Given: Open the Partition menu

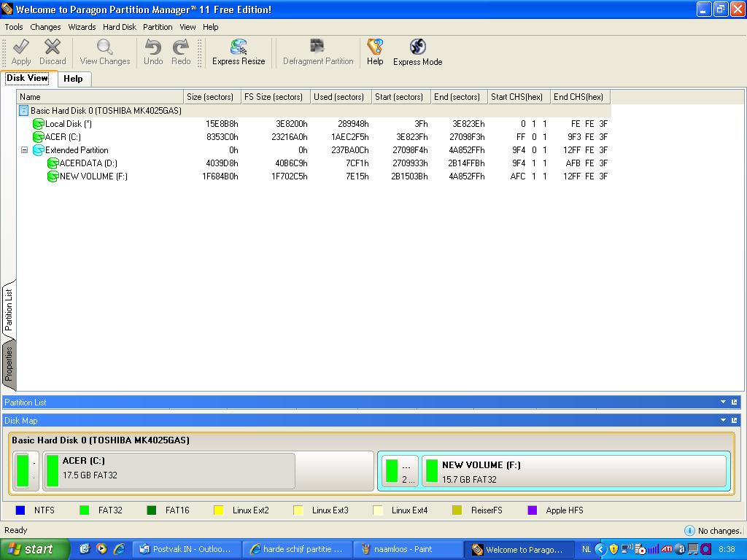Looking at the screenshot, I should point(158,27).
